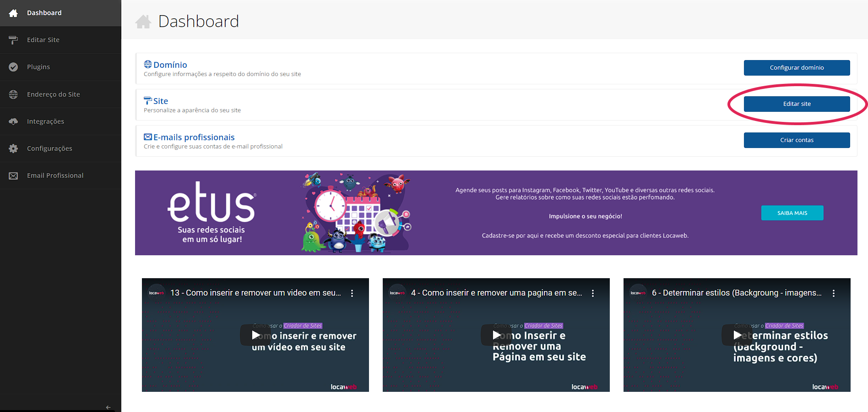
Task: Open video title '4 - Como inserir e remover uma pagina'
Action: click(496, 293)
